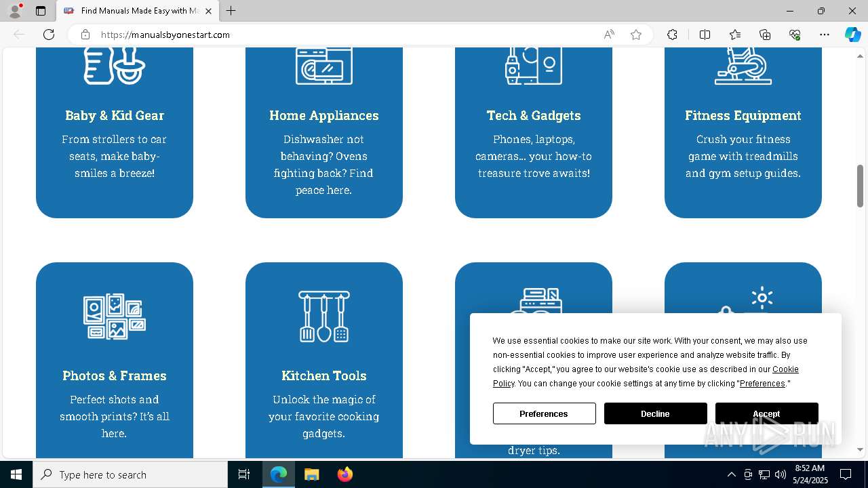Open Tech & Gadgets heading

pyautogui.click(x=534, y=115)
